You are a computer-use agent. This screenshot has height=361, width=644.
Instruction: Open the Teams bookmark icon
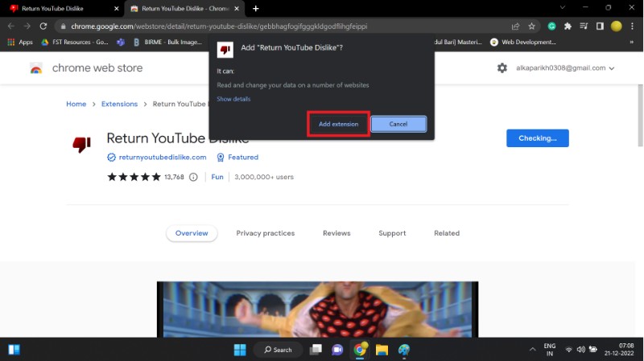click(x=120, y=42)
